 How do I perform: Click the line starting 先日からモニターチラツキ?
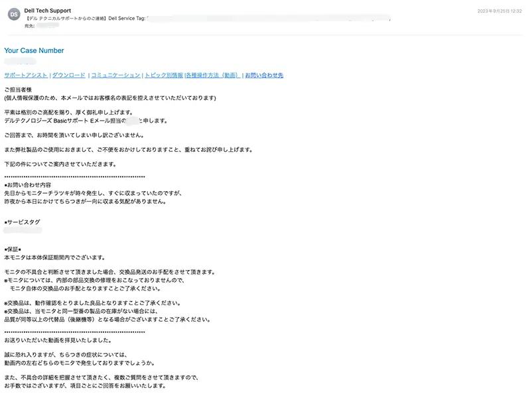click(x=94, y=193)
